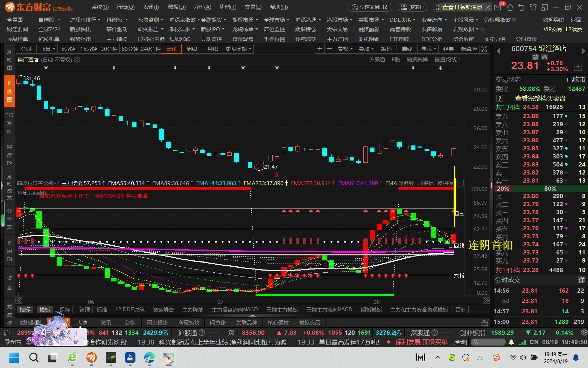Screen dimensions: 588x368
Task: Open Windows taskbar search
Action: click(34, 357)
